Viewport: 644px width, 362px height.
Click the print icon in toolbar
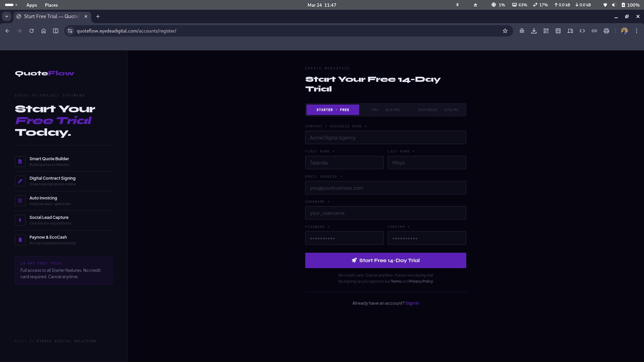(606, 31)
